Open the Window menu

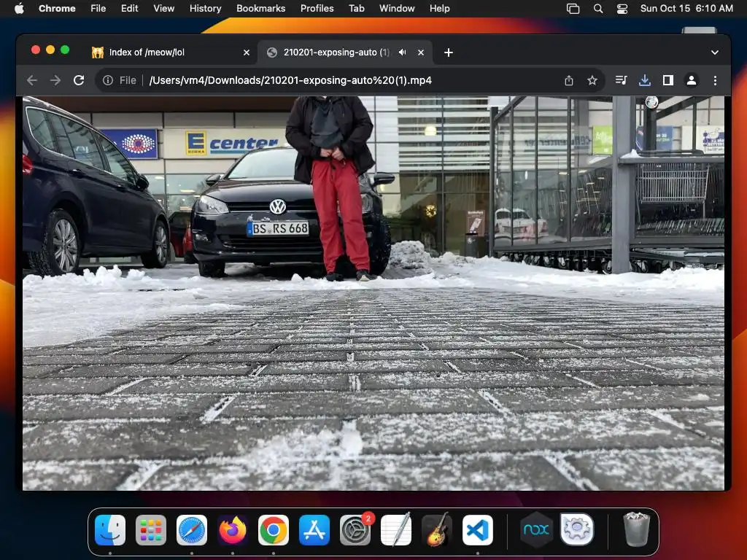pos(397,8)
